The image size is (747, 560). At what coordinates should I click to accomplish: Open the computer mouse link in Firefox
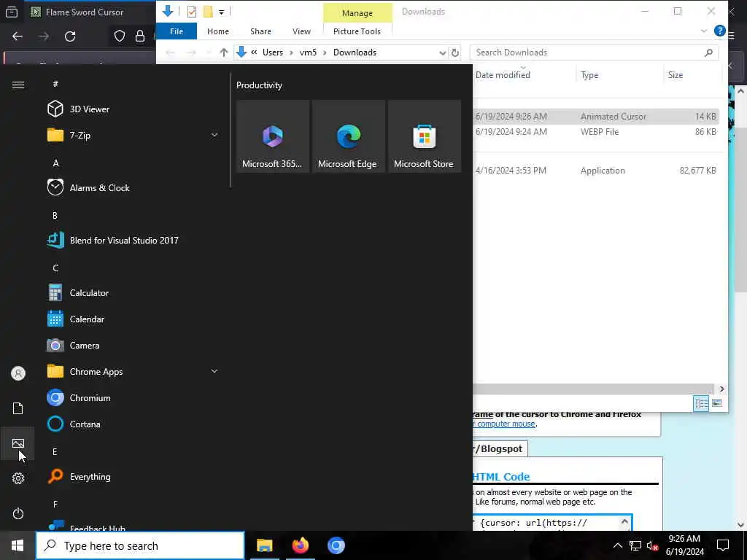(506, 424)
